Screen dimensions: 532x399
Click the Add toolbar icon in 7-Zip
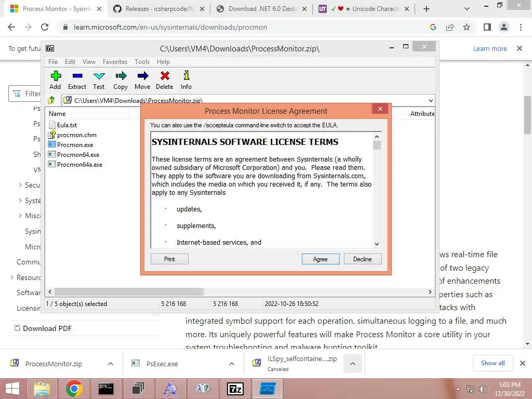click(55, 81)
